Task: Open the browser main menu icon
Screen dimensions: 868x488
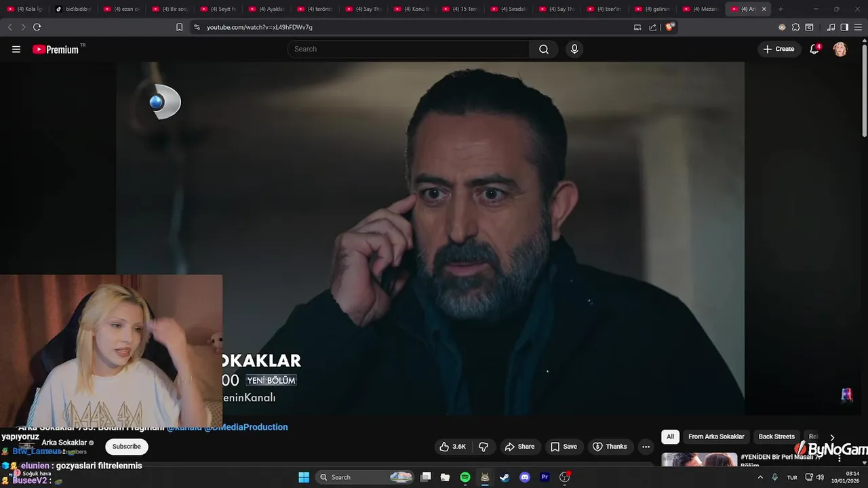Action: click(x=858, y=27)
